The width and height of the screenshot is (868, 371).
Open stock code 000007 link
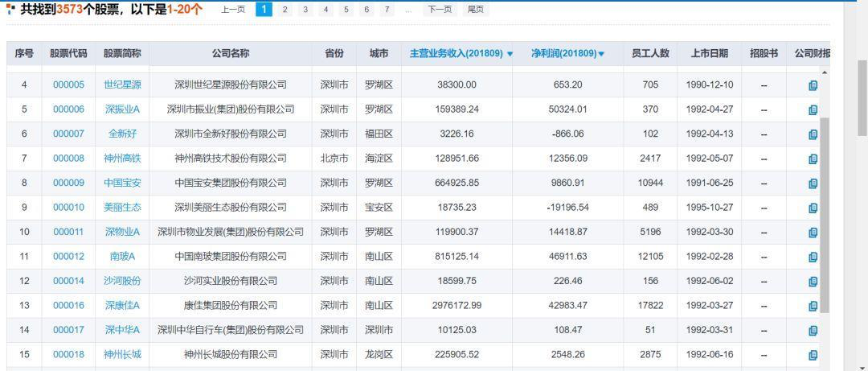[x=68, y=134]
